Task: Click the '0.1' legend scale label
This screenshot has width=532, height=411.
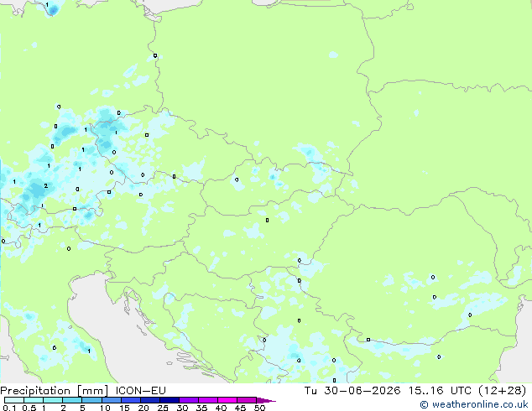Action: (10, 408)
